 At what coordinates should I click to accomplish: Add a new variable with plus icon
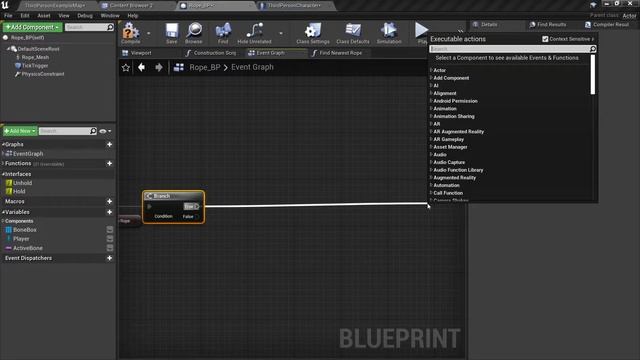click(109, 212)
